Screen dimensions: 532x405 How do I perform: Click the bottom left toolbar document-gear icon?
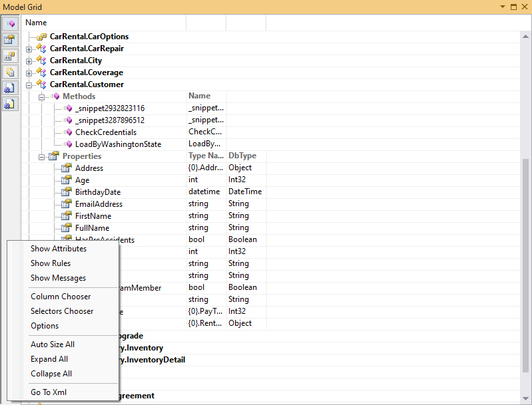(10, 104)
